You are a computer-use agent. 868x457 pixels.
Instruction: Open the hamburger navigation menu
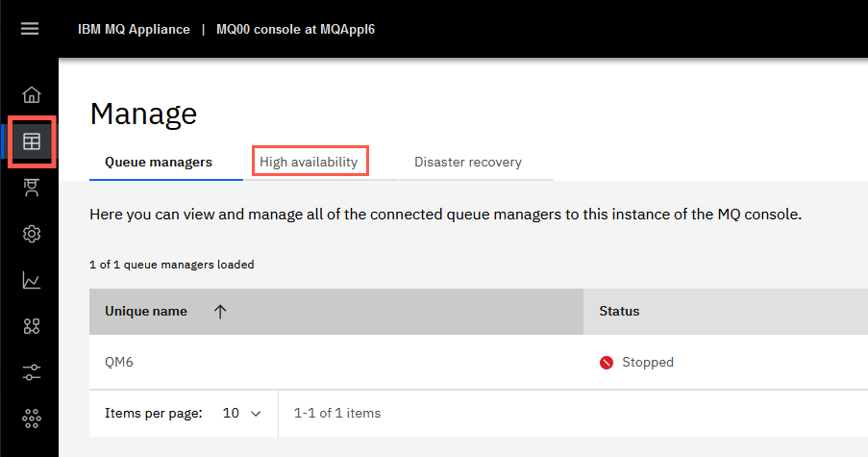(30, 29)
